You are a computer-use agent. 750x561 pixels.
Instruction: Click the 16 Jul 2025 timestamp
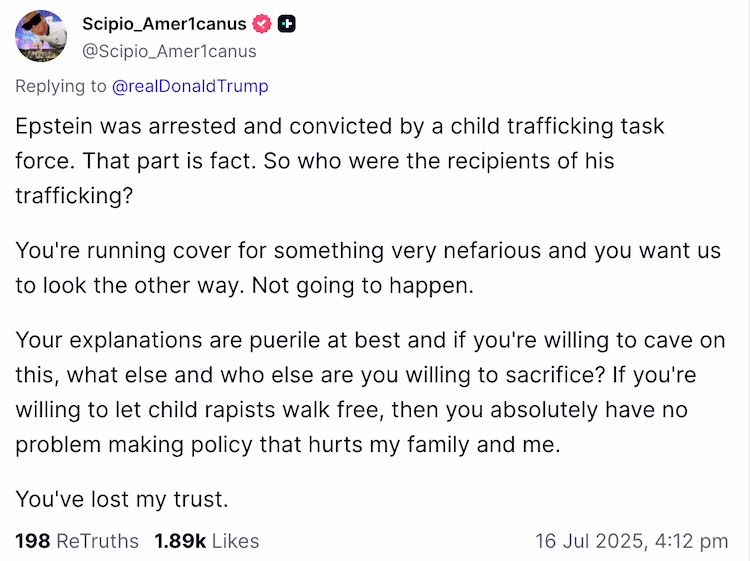631,541
